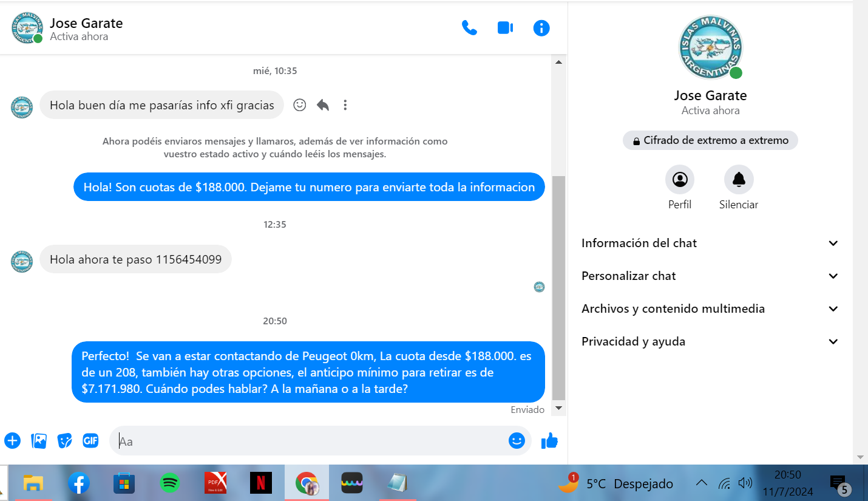The height and width of the screenshot is (501, 868).
Task: Send a thumbs-up like
Action: point(549,441)
